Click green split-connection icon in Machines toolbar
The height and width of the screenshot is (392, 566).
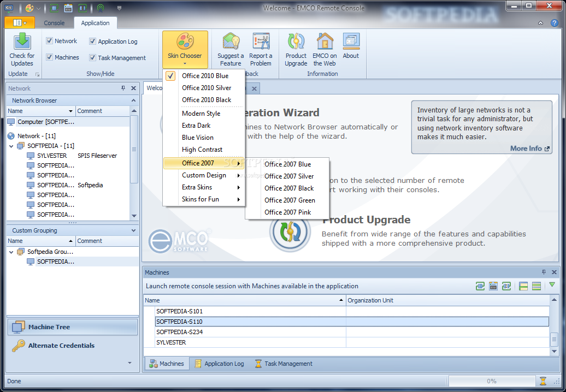click(x=506, y=286)
